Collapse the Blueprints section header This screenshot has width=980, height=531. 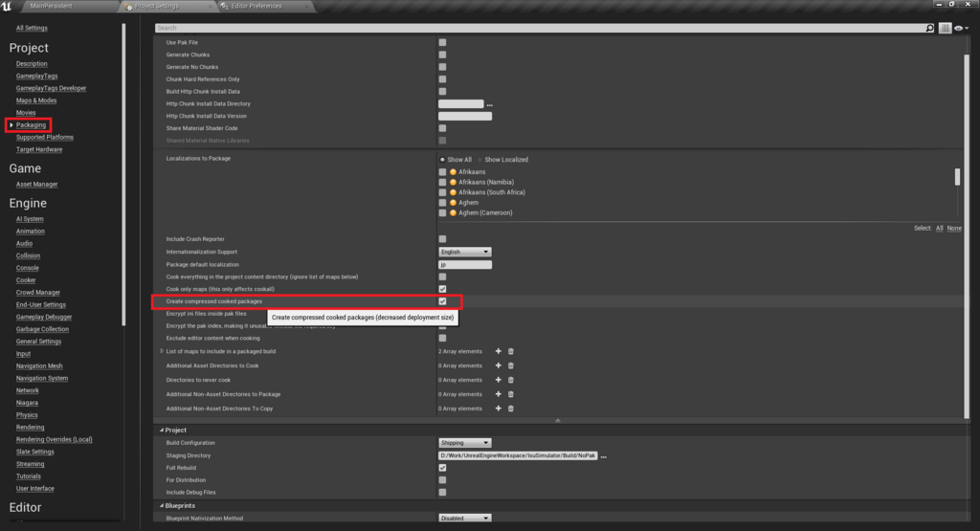(161, 506)
